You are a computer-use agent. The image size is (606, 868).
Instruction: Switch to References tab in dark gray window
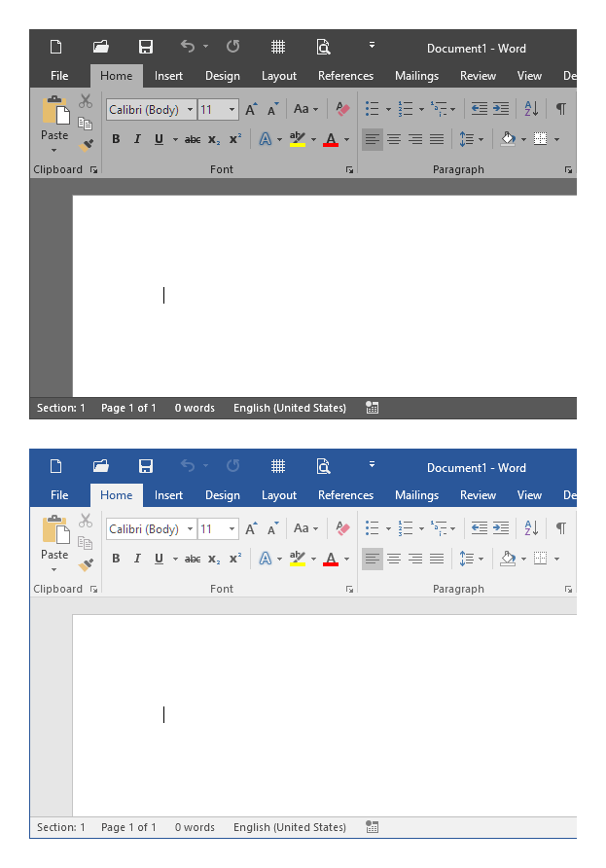[345, 76]
